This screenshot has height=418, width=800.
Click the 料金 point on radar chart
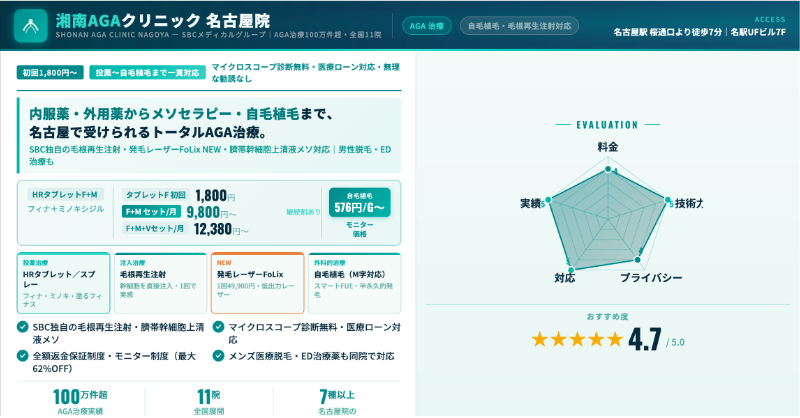click(x=607, y=171)
